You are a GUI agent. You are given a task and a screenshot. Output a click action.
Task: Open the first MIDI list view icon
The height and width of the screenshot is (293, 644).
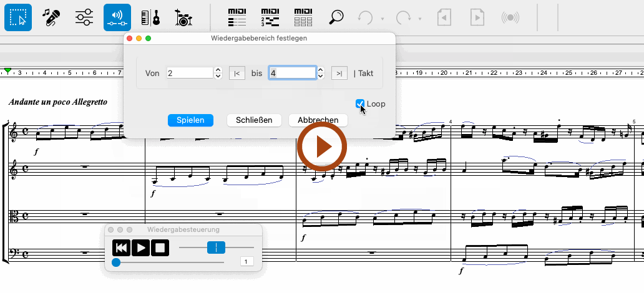[237, 17]
